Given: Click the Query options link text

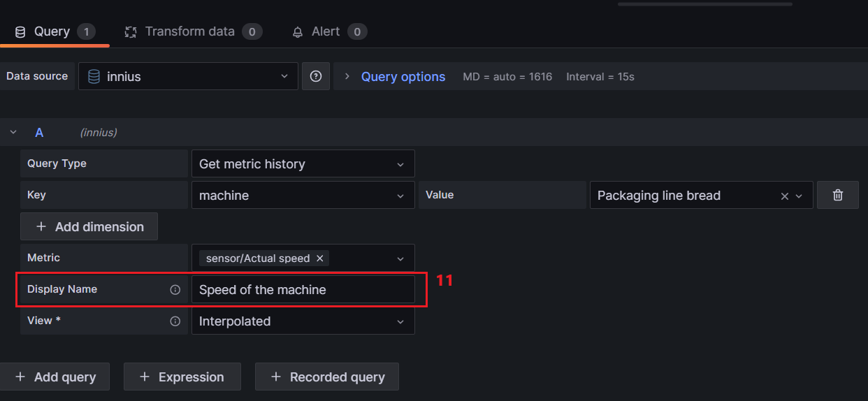Looking at the screenshot, I should tap(403, 77).
